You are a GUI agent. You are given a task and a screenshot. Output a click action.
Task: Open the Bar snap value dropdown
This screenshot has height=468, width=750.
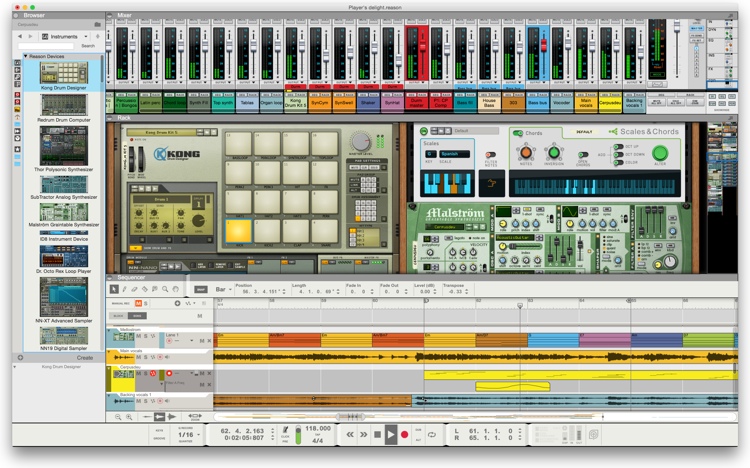[x=223, y=289]
